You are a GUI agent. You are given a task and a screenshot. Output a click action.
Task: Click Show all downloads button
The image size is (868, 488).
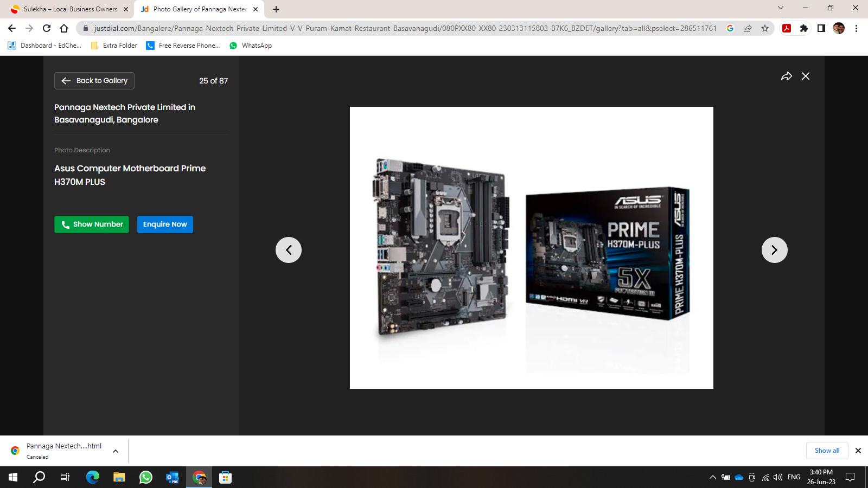tap(827, 451)
